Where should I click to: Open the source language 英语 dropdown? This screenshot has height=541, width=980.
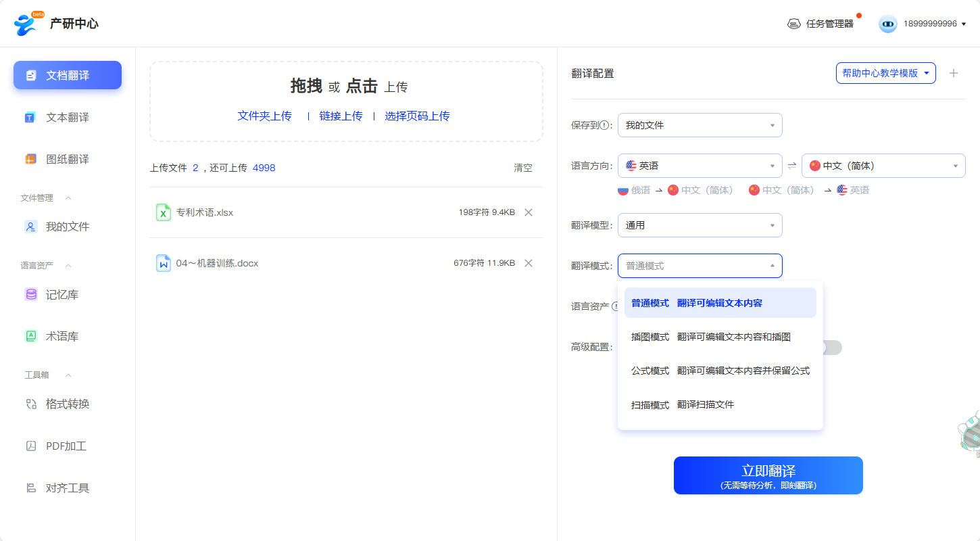700,166
